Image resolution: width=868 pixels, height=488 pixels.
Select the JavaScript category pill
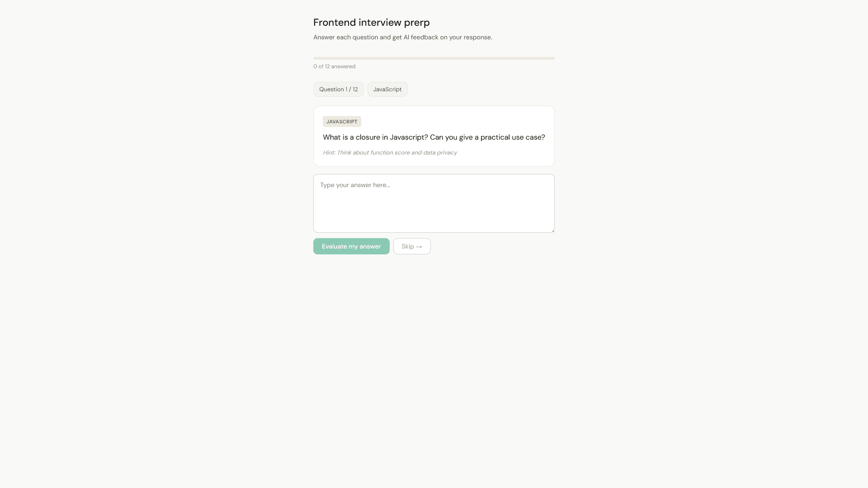[x=387, y=89]
